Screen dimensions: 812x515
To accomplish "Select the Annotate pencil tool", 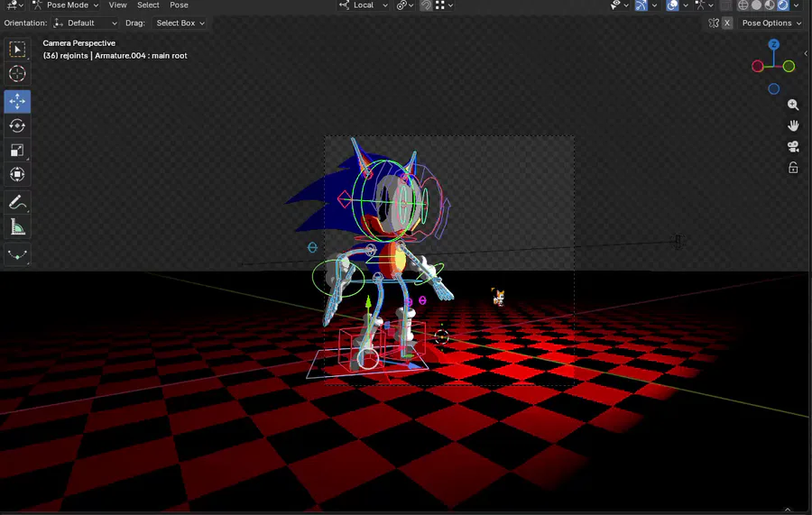I will click(x=17, y=202).
